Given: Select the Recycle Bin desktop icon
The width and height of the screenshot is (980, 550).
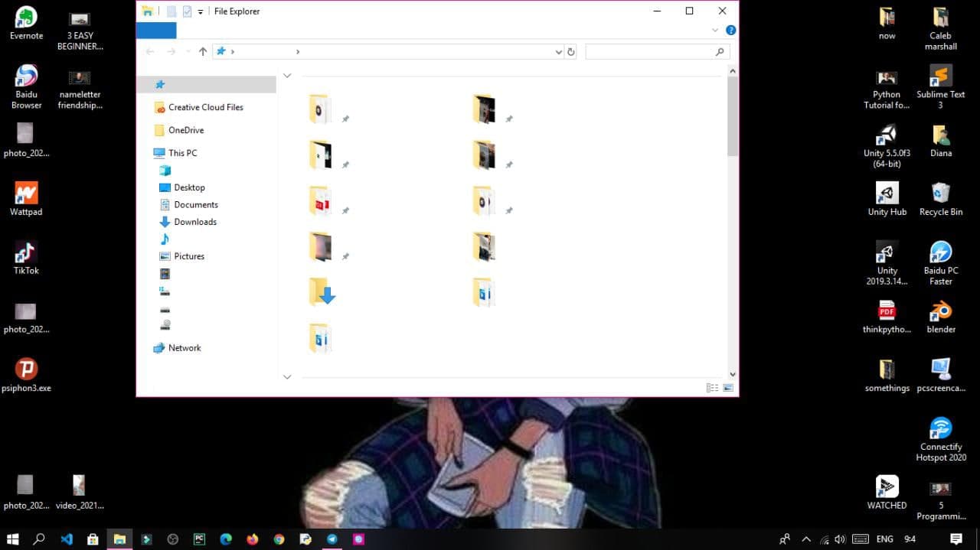Looking at the screenshot, I should pyautogui.click(x=941, y=200).
